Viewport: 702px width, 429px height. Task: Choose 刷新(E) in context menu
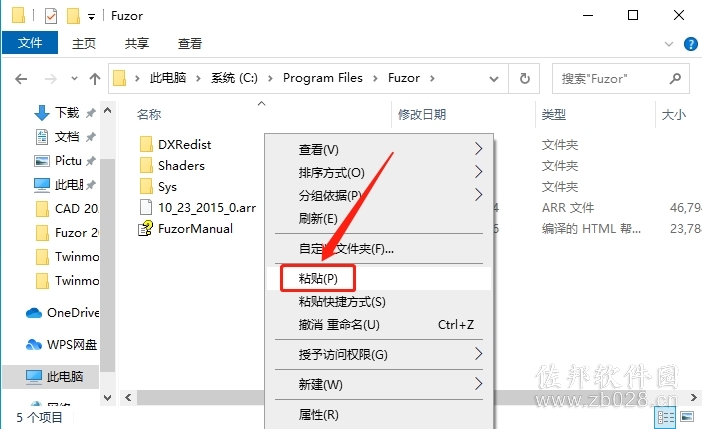pos(379,219)
